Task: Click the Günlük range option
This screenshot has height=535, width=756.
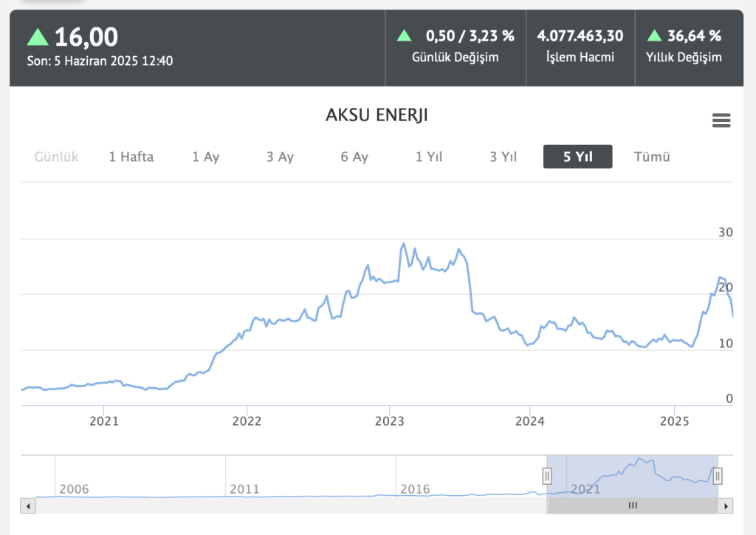Action: pos(57,157)
